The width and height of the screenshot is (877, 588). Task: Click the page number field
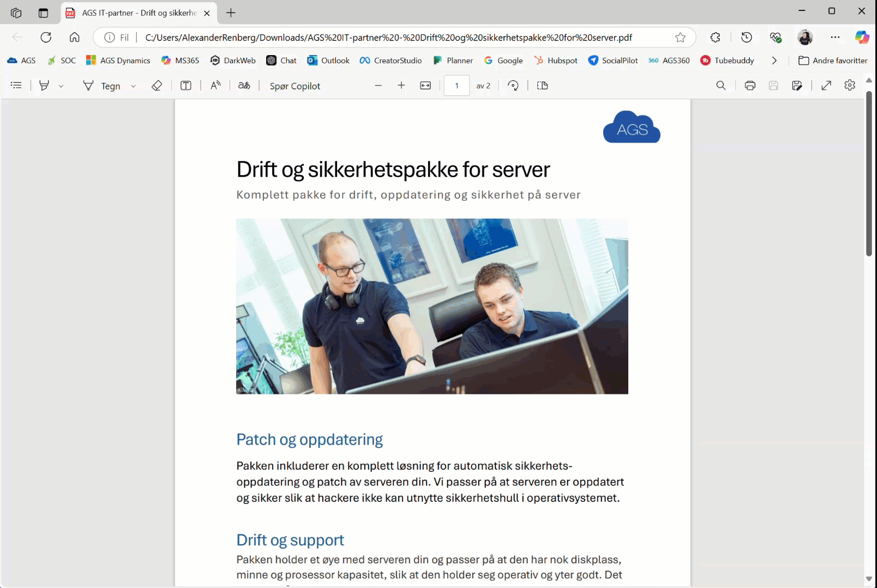(x=456, y=86)
